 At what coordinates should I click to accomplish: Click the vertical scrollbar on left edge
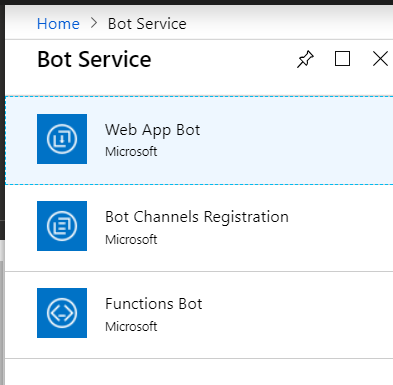[x=2, y=323]
